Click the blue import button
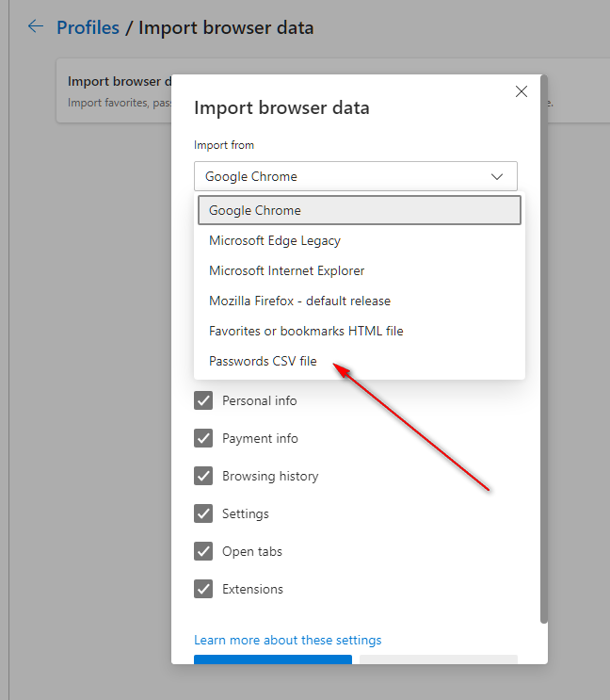Viewport: 610px width, 700px height. [273, 661]
